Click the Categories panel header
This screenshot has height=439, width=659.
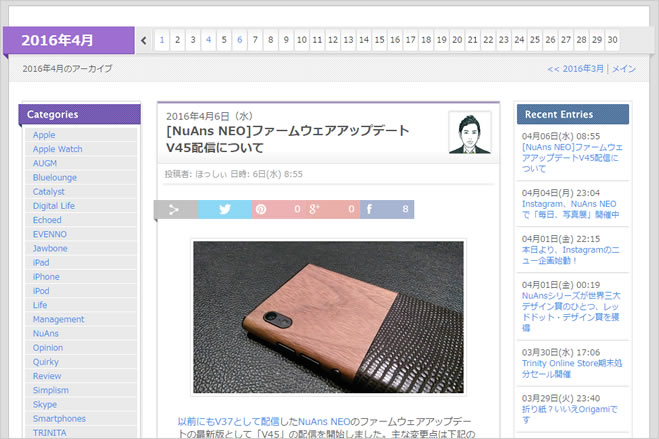tap(79, 114)
